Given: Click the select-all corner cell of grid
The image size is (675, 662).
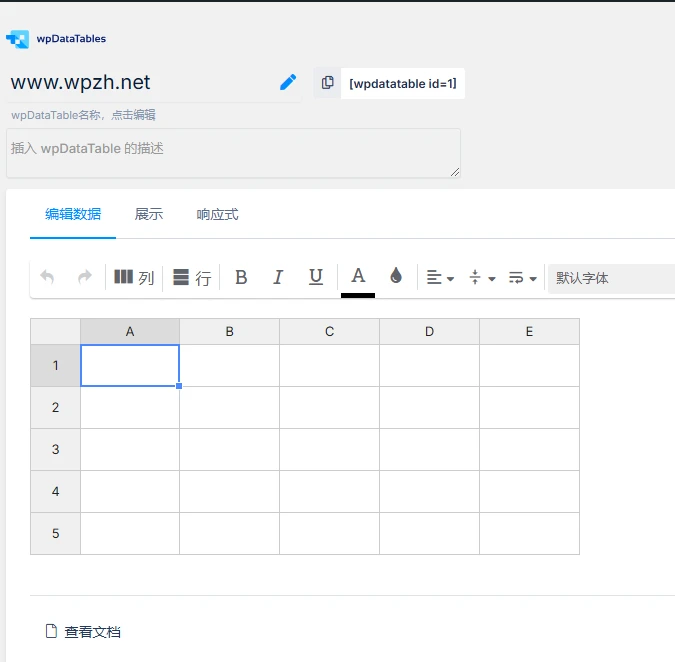Looking at the screenshot, I should 56,331.
